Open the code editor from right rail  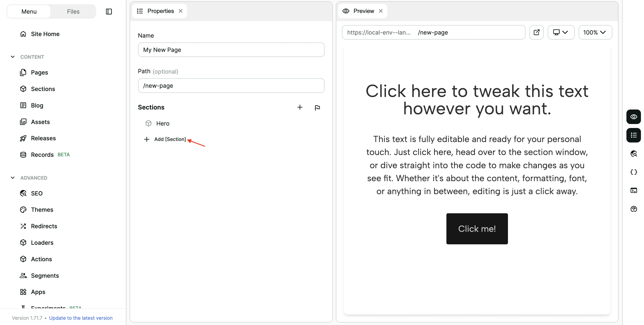coord(634,172)
